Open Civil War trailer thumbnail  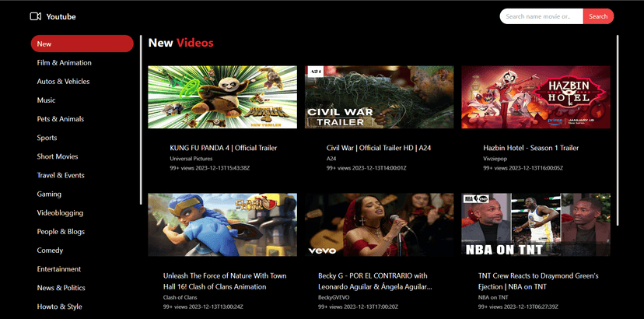(x=379, y=97)
